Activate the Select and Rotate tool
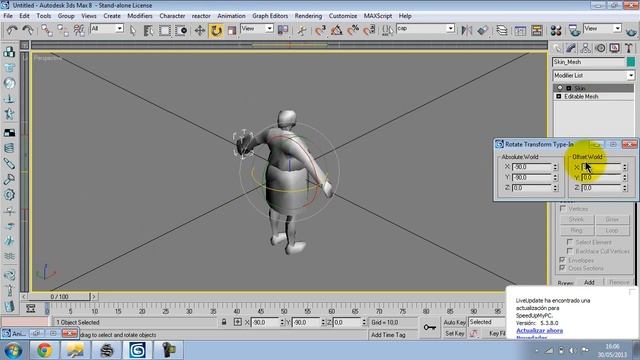 click(216, 30)
